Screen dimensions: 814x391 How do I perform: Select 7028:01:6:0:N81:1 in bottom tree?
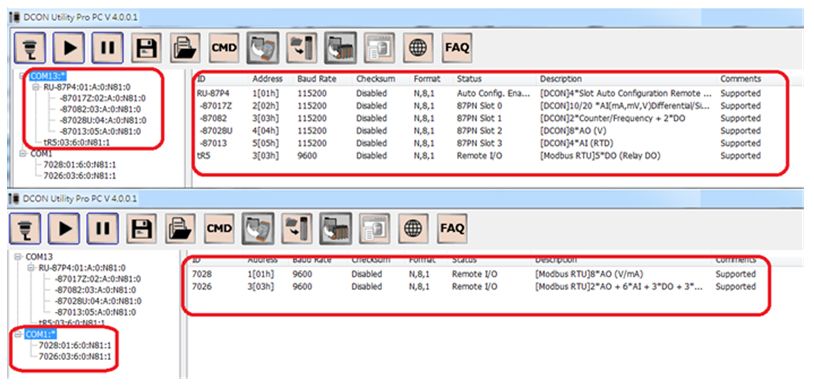click(75, 345)
